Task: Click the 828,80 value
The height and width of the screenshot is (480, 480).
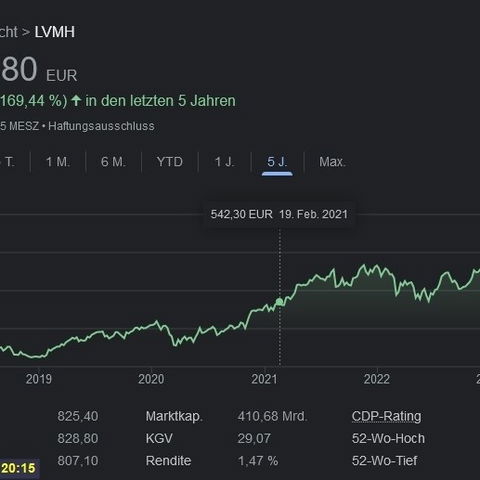Action: (x=78, y=438)
